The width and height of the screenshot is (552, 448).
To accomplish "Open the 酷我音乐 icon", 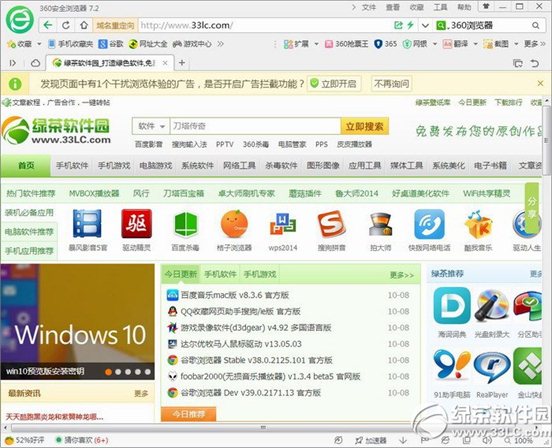I will coord(478,224).
